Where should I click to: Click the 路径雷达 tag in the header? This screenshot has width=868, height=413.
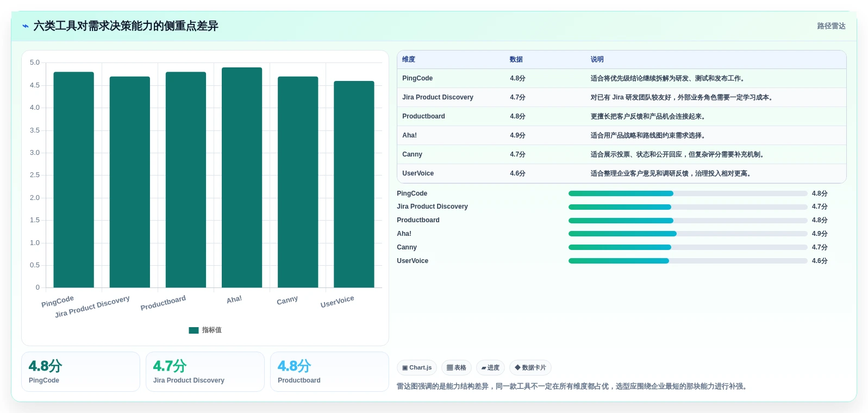[x=831, y=26]
